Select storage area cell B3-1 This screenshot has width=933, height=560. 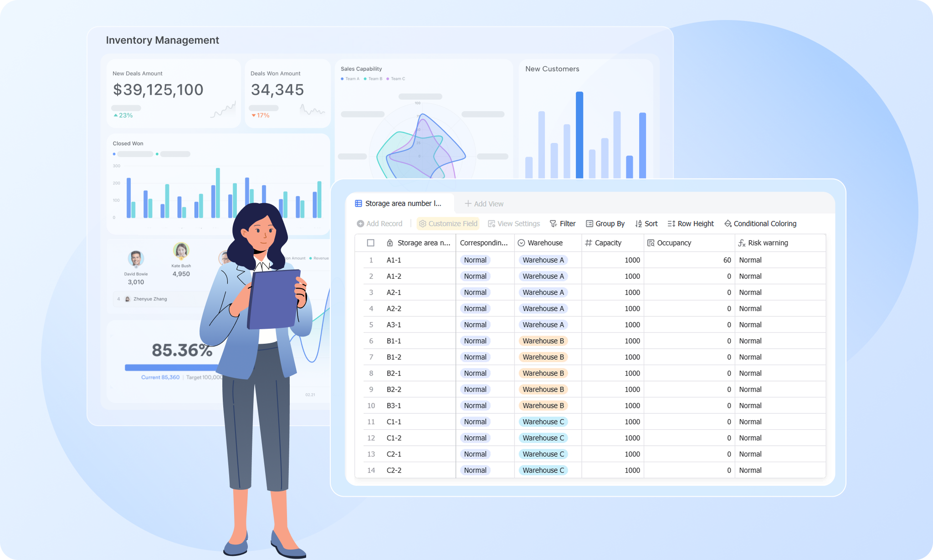(419, 406)
